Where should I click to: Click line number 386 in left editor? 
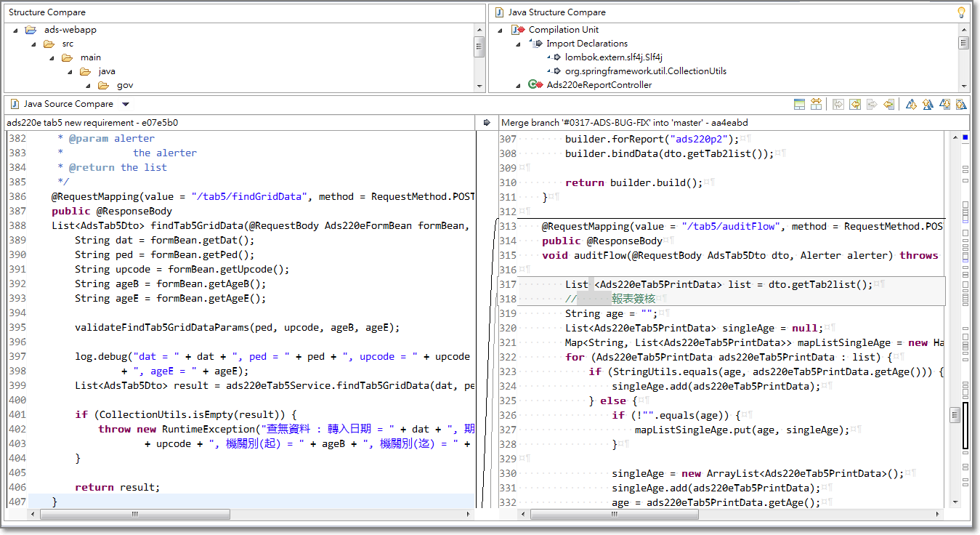pos(17,196)
